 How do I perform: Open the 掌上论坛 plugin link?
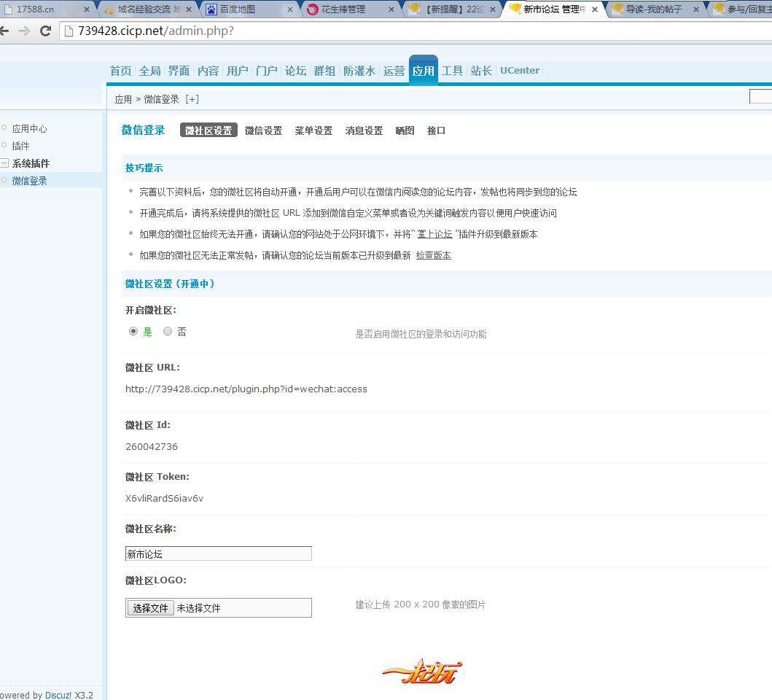(434, 234)
